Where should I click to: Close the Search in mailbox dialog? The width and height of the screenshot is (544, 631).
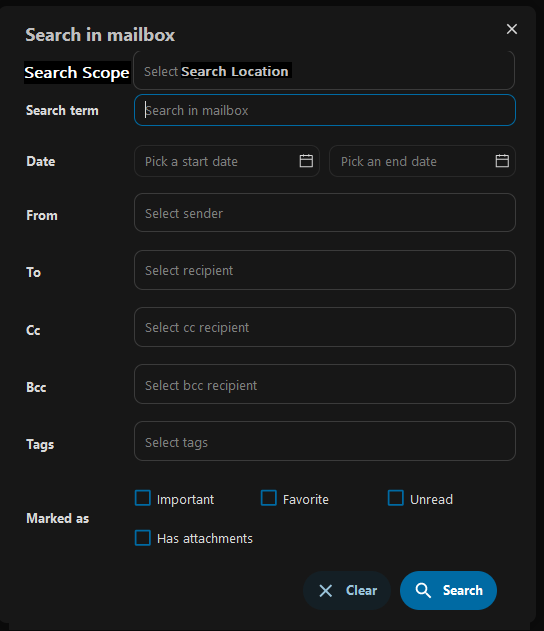click(512, 29)
